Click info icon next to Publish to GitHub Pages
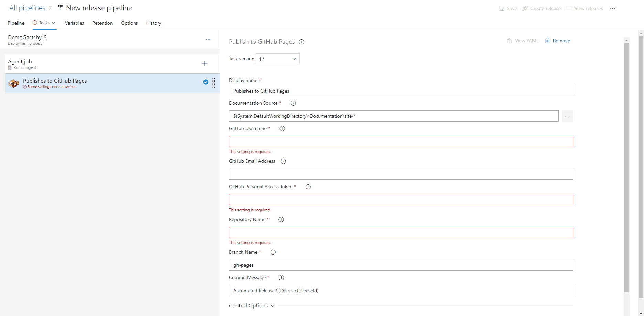The width and height of the screenshot is (644, 316). (x=302, y=42)
